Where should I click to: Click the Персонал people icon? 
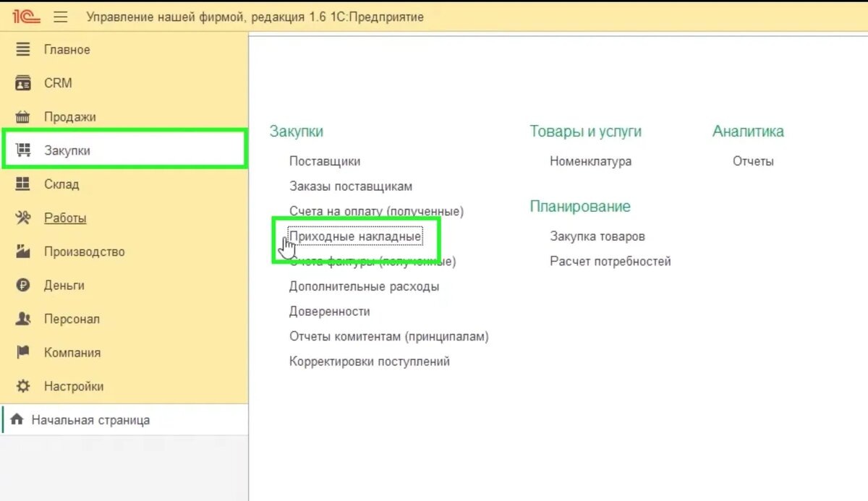(24, 319)
